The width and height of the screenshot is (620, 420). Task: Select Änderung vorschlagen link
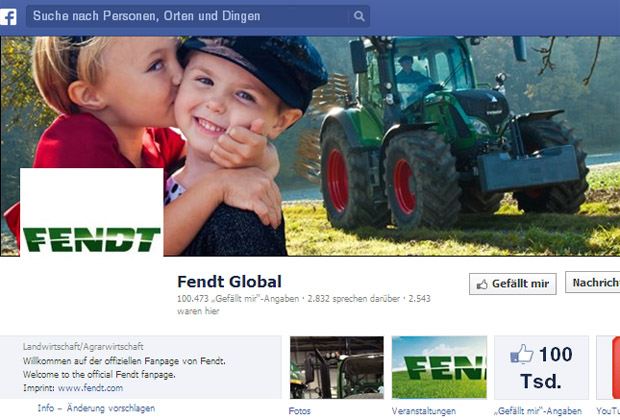coord(111,408)
